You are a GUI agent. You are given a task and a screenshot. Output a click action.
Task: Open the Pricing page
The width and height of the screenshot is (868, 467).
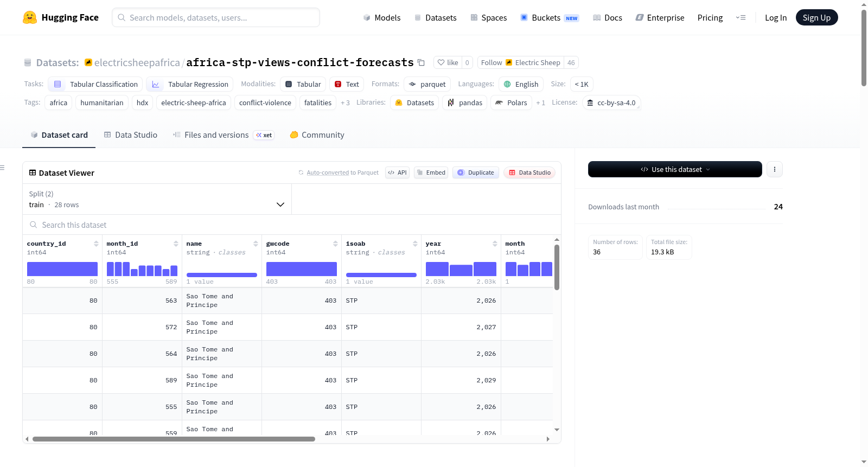[x=710, y=17]
